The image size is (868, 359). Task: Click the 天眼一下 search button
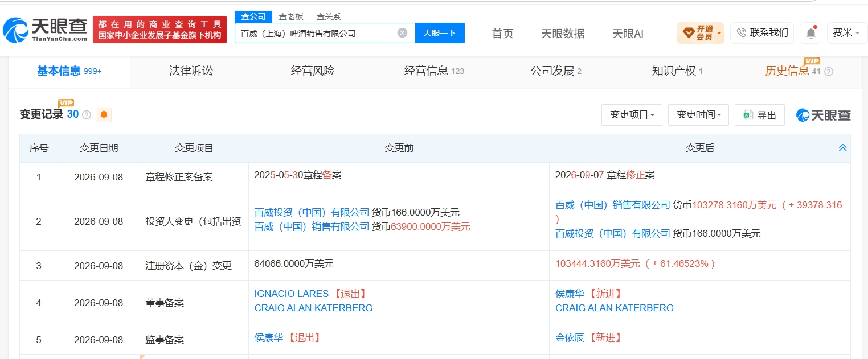(440, 33)
